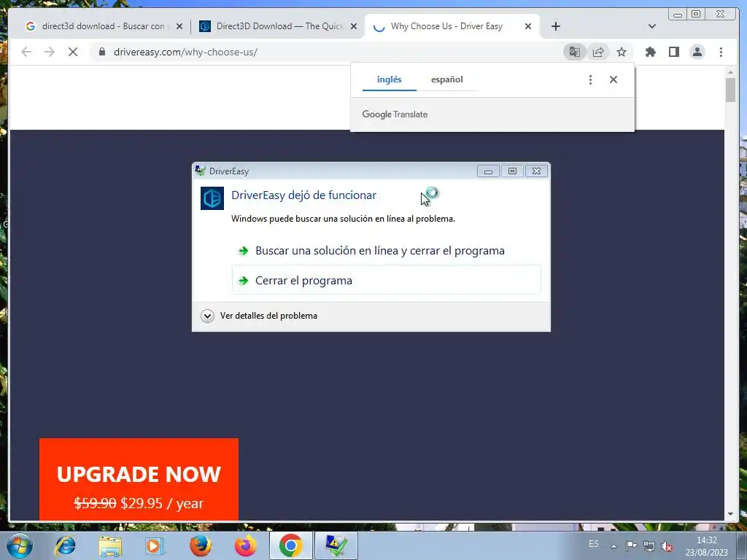Image resolution: width=747 pixels, height=560 pixels.
Task: Click the Chrome taskbar icon
Action: click(x=290, y=545)
